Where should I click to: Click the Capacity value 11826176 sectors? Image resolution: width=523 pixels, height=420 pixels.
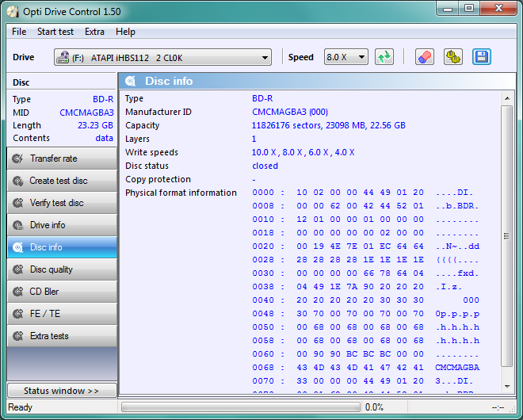click(x=329, y=125)
